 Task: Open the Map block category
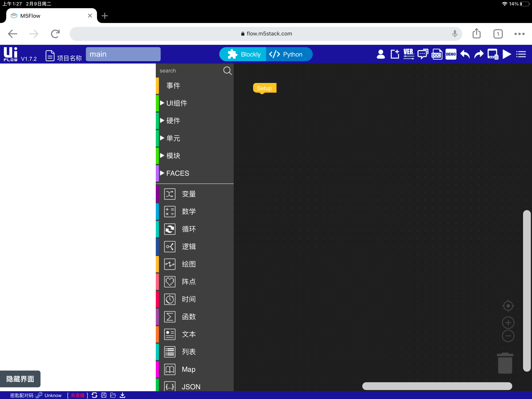click(195, 369)
